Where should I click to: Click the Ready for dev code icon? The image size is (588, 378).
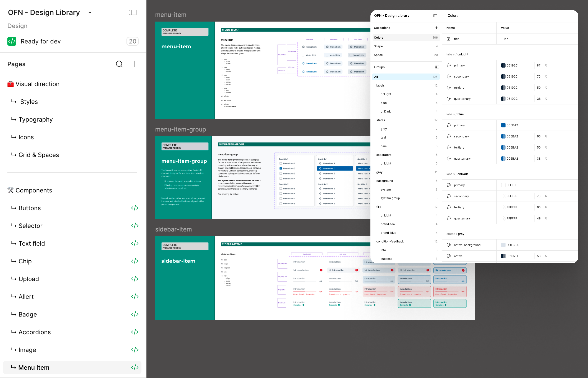[12, 41]
